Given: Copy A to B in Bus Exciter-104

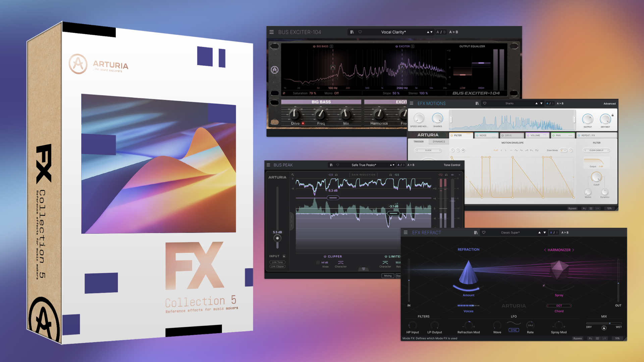Looking at the screenshot, I should (453, 32).
